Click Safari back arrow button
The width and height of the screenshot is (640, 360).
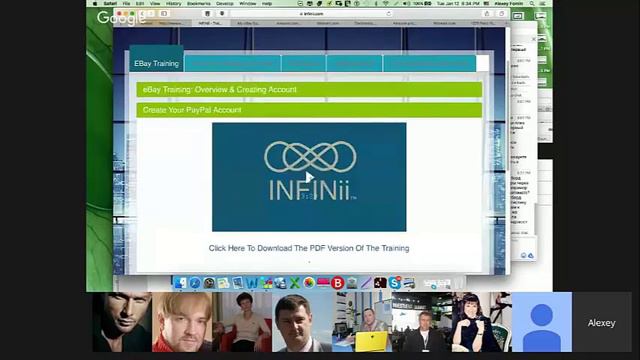[x=142, y=13]
